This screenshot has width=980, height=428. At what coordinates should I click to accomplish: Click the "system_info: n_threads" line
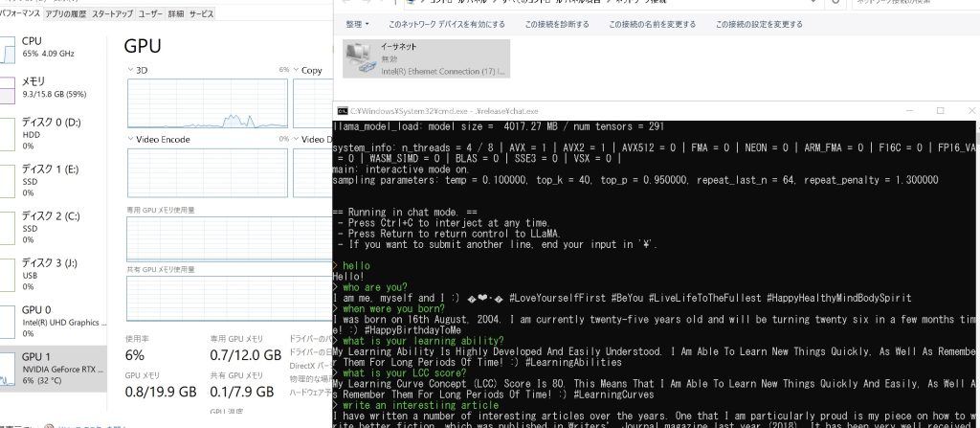click(654, 147)
